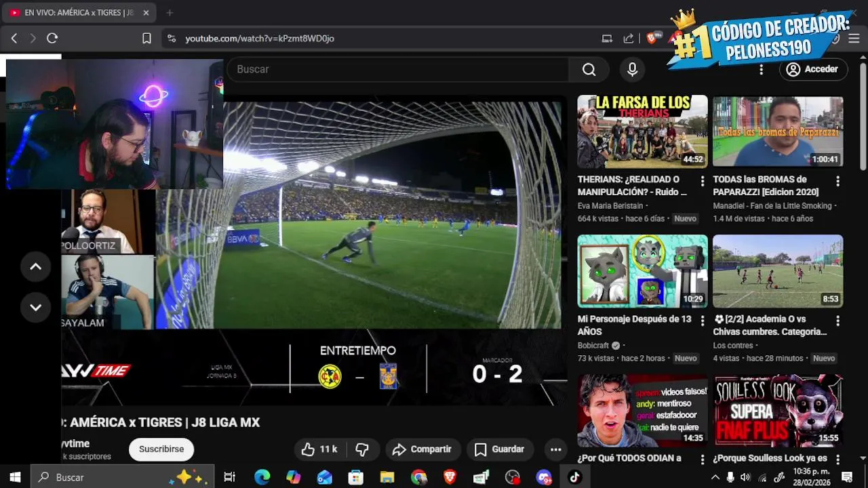Screen dimensions: 868x488
Task: Open options menu for TODOS ODIAN video
Action: pos(703,459)
